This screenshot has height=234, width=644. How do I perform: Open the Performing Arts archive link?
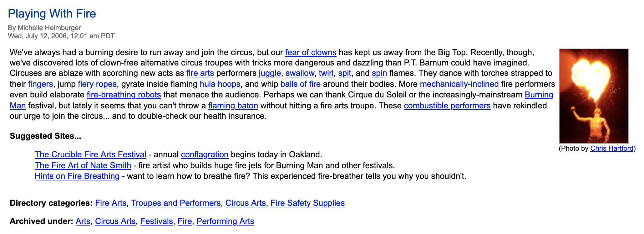point(225,221)
